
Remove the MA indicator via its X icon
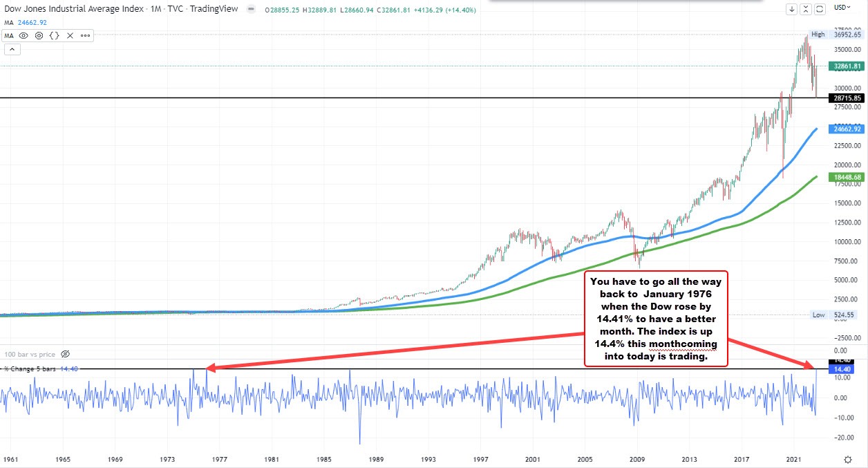[x=70, y=35]
